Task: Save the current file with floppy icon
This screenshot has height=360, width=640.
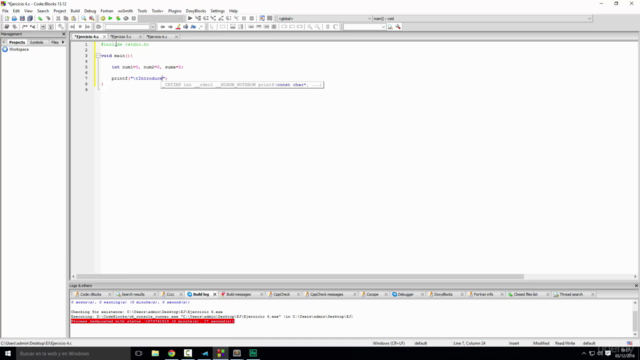Action: click(x=22, y=18)
